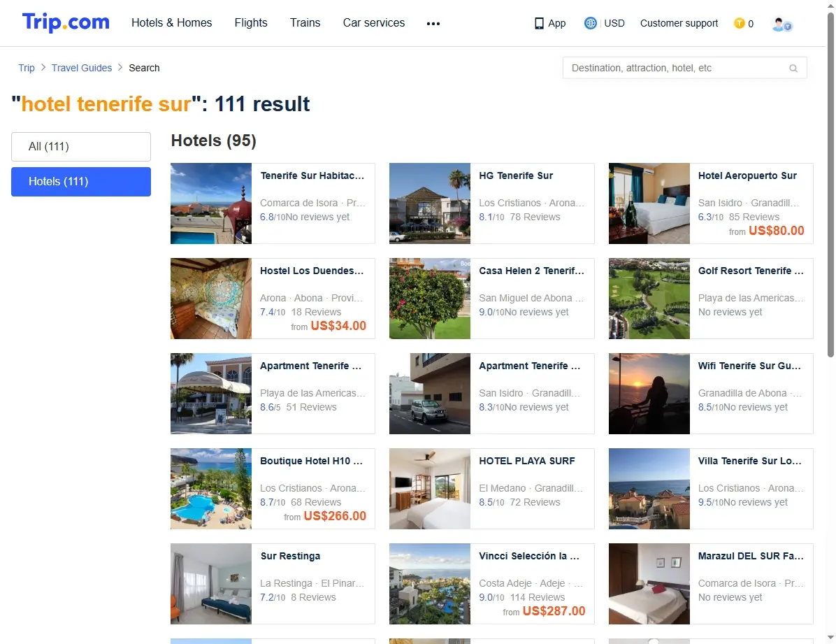Viewport: 836px width, 644px height.
Task: Click the US$34.00 price
Action: pyautogui.click(x=338, y=325)
